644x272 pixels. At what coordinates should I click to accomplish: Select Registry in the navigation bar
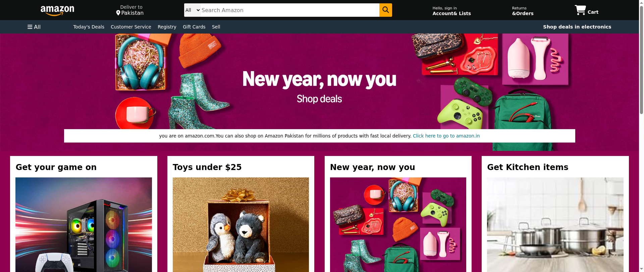pyautogui.click(x=167, y=27)
